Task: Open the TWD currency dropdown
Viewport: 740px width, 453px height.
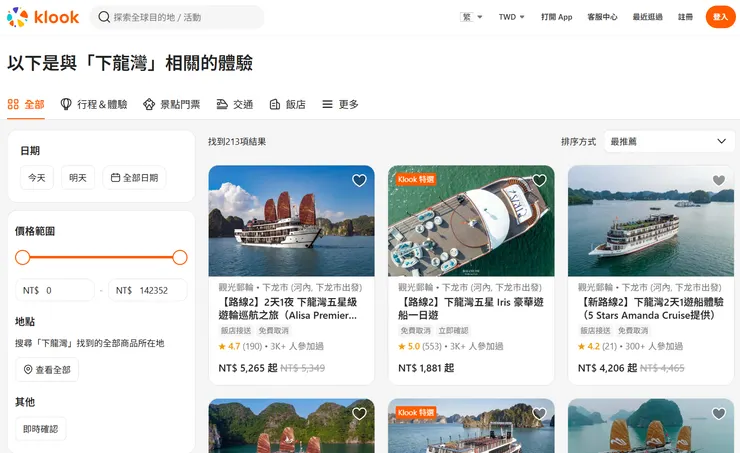Action: tap(512, 17)
